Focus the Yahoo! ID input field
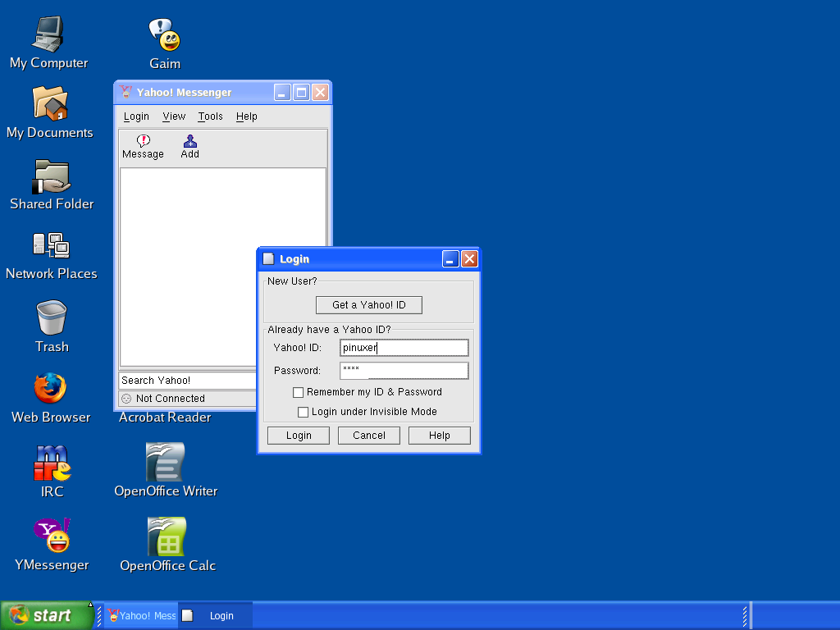Screen dimensions: 840x630 [x=404, y=348]
